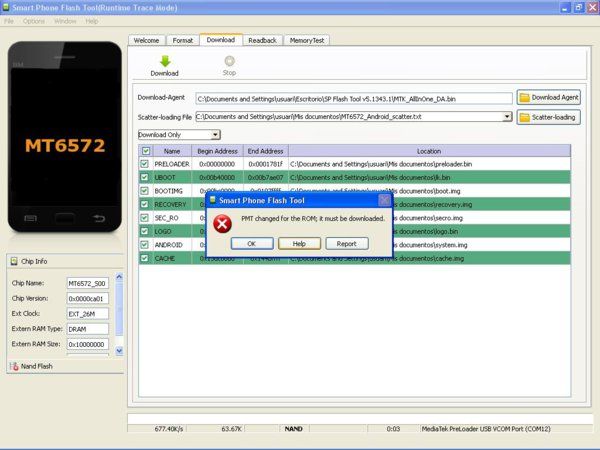Screen dimensions: 600x450
Task: Uncheck the ANDROID row checkbox
Action: 144,245
